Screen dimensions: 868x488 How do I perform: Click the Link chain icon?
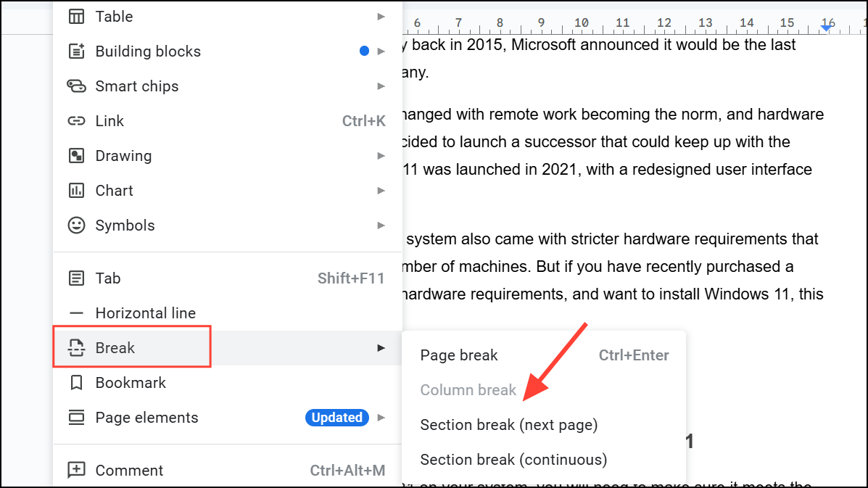(x=76, y=121)
